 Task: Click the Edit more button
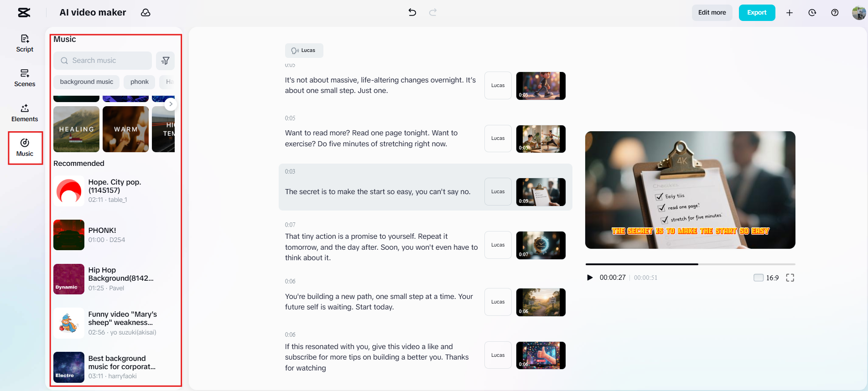pos(712,13)
